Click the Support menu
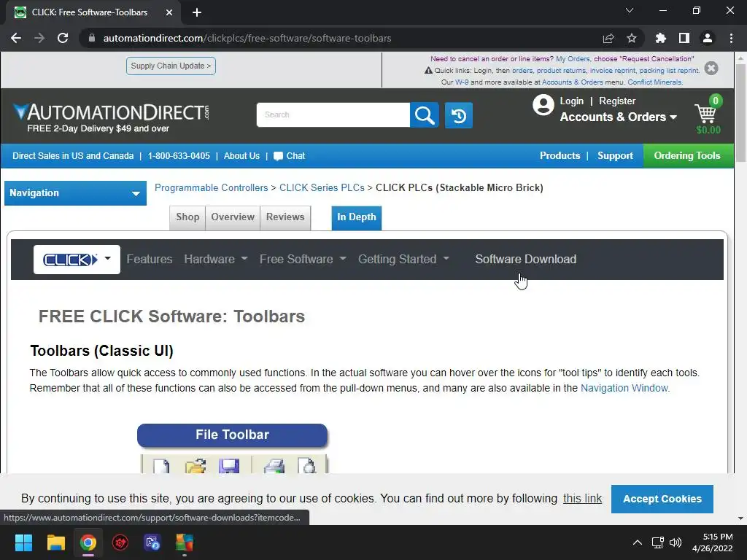The width and height of the screenshot is (747, 560). click(615, 156)
